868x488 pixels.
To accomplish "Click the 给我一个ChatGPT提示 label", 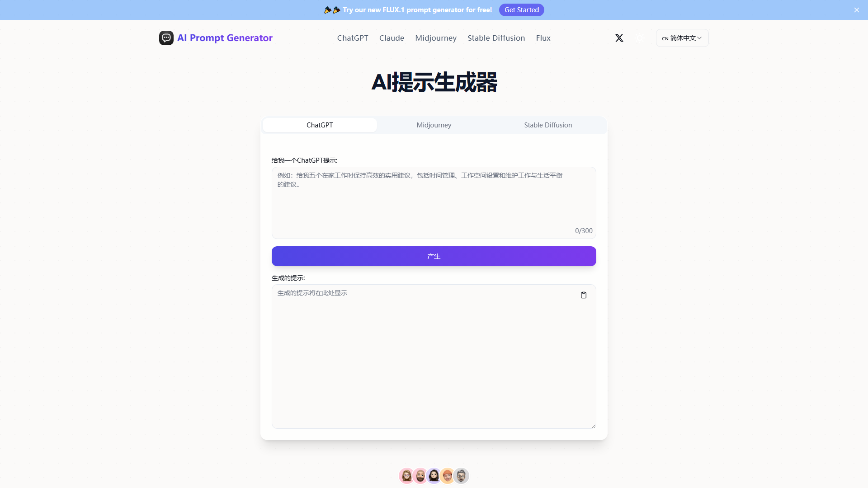I will click(x=304, y=160).
